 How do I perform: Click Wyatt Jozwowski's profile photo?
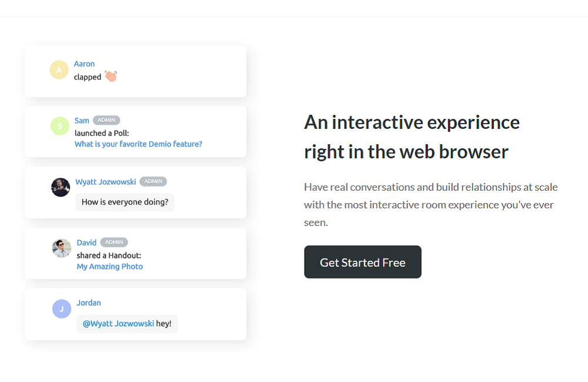click(x=61, y=187)
